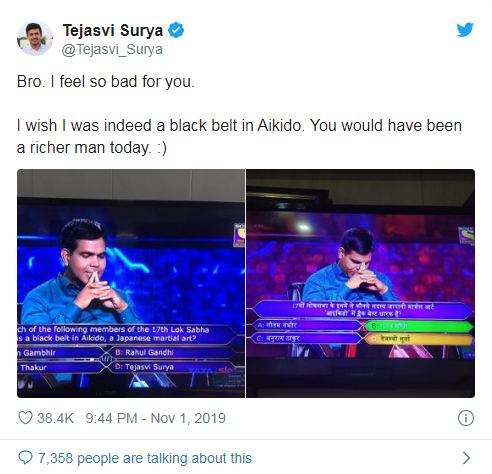Expand conversation with the right chevron arrow

click(467, 458)
